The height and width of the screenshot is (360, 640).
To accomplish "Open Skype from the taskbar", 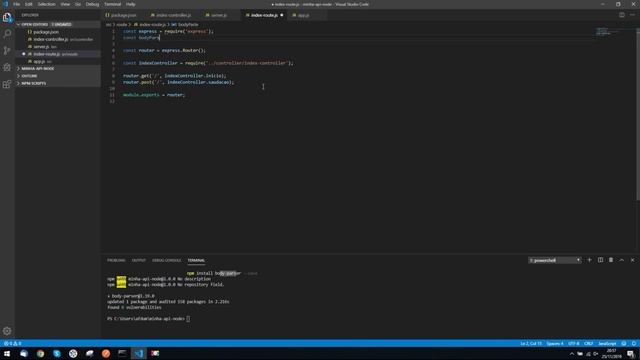I will [x=57, y=353].
